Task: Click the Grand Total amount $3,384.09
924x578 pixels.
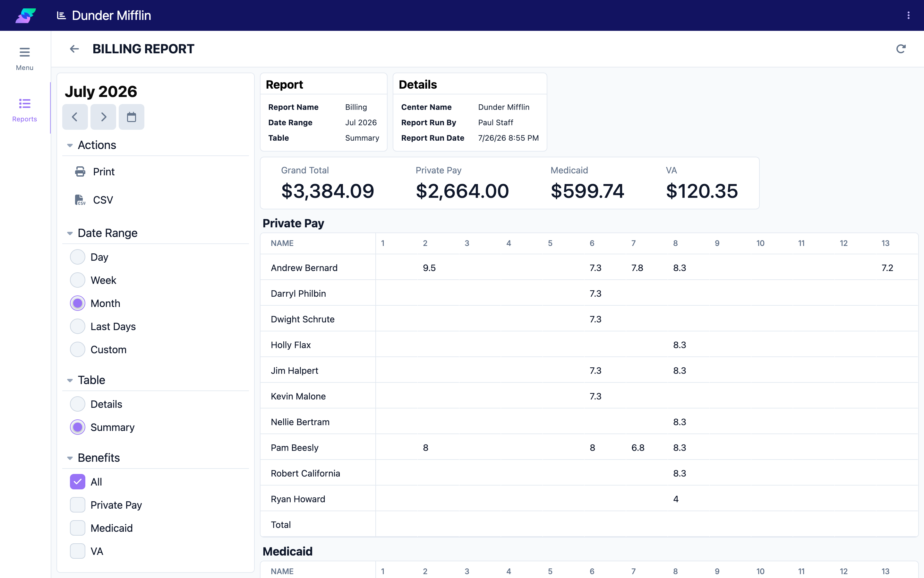Action: click(x=328, y=191)
